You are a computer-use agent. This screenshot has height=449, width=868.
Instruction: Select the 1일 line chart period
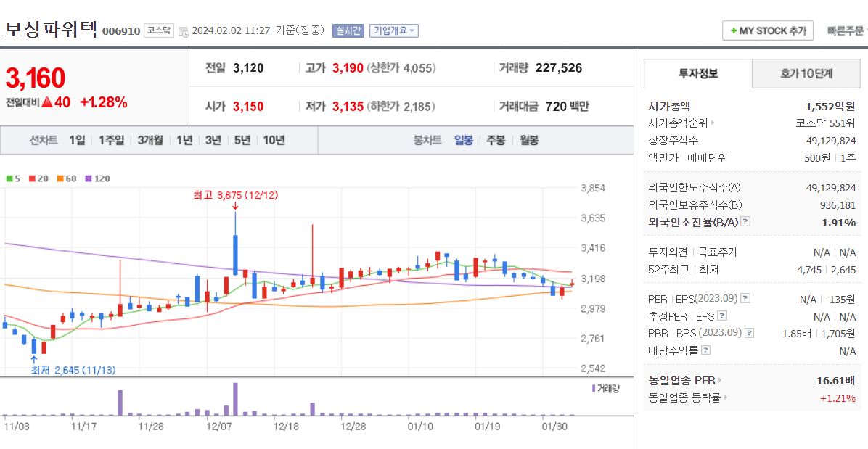pyautogui.click(x=77, y=141)
